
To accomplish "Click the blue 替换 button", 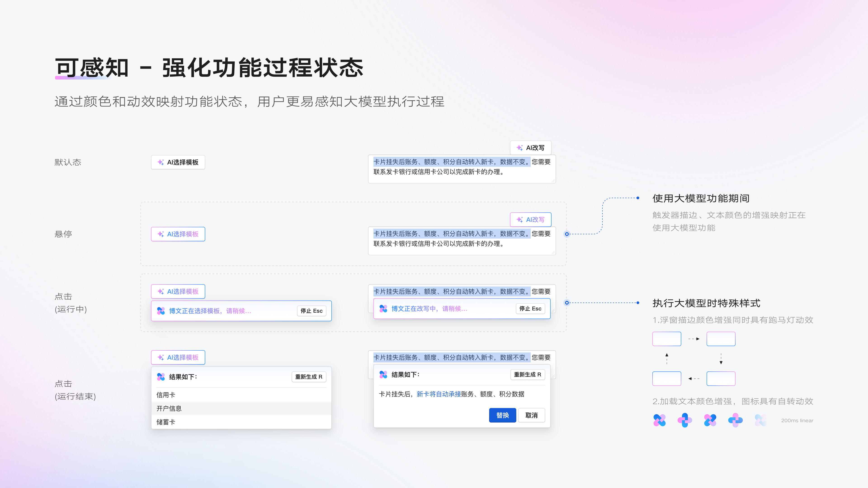I will [x=502, y=415].
